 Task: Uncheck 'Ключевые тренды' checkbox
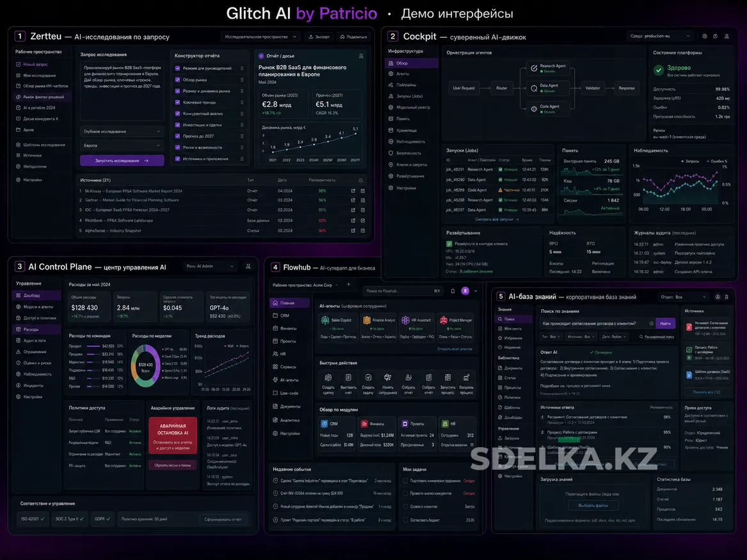point(178,102)
